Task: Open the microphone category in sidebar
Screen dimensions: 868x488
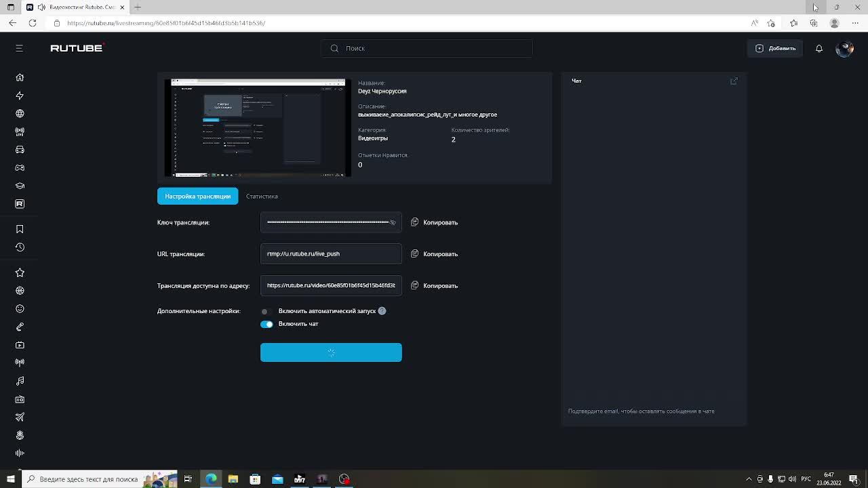Action: [x=20, y=327]
